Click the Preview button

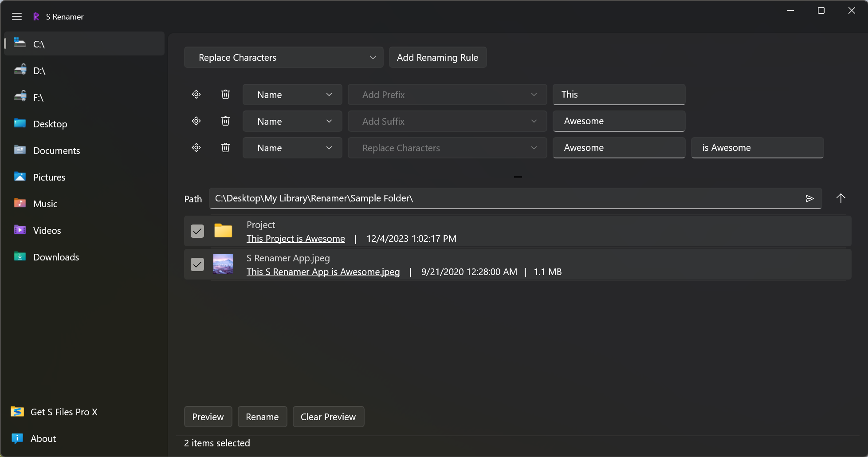[208, 417]
